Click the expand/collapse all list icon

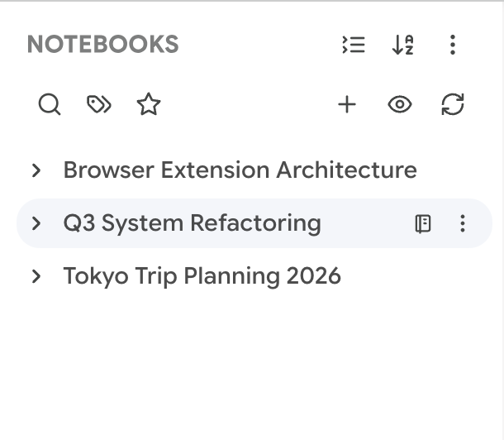tap(354, 45)
